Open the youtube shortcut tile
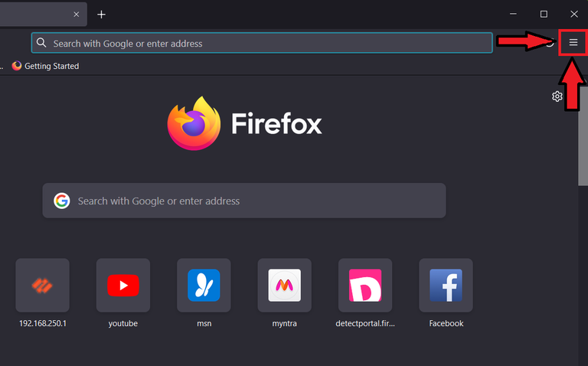588x366 pixels. 123,286
